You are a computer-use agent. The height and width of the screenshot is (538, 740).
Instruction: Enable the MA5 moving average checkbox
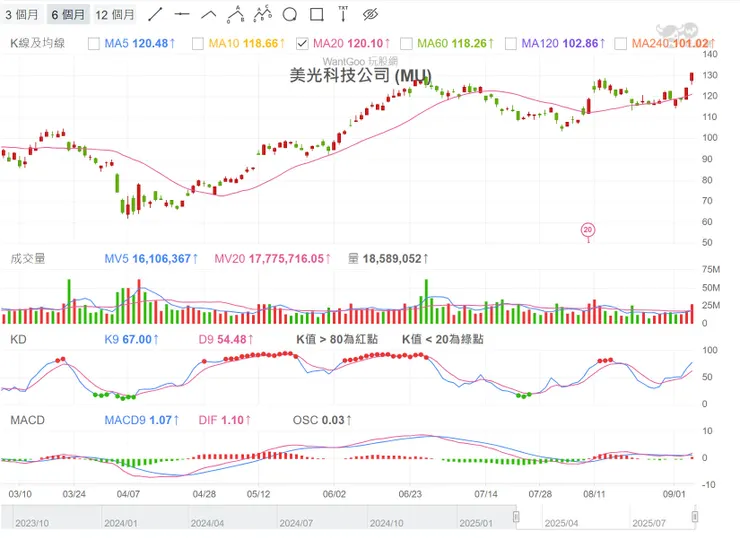click(94, 44)
